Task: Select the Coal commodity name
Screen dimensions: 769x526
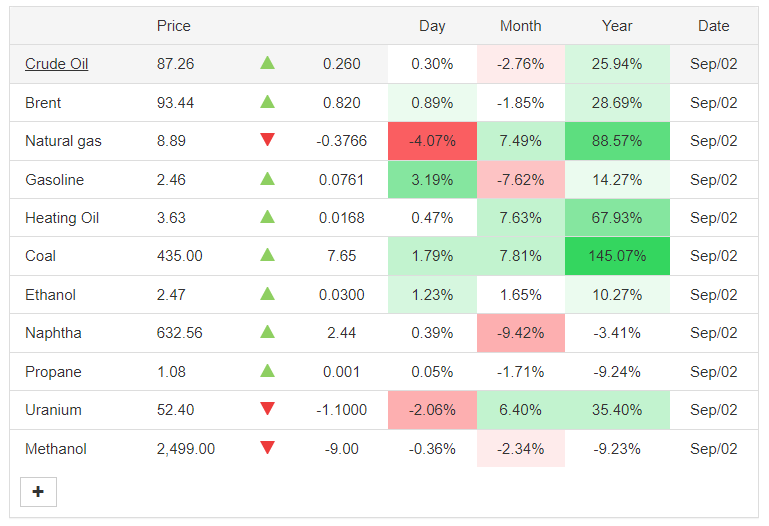Action: [40, 256]
